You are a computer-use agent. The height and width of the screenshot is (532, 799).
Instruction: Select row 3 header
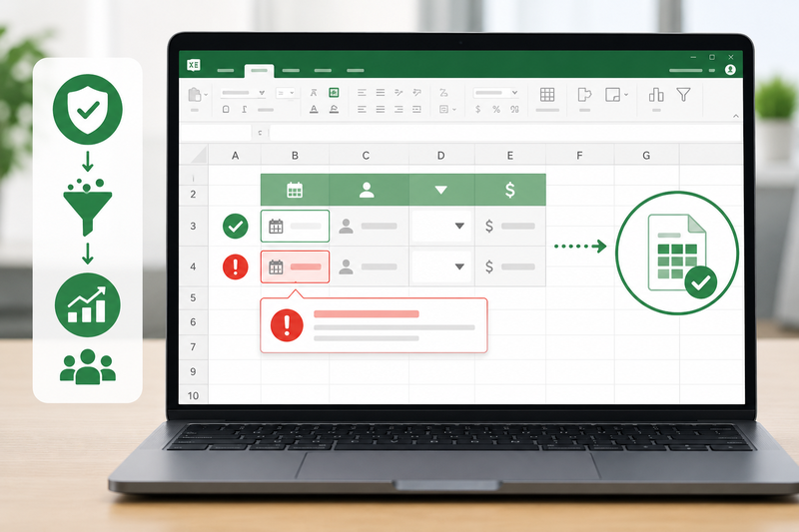(x=193, y=226)
